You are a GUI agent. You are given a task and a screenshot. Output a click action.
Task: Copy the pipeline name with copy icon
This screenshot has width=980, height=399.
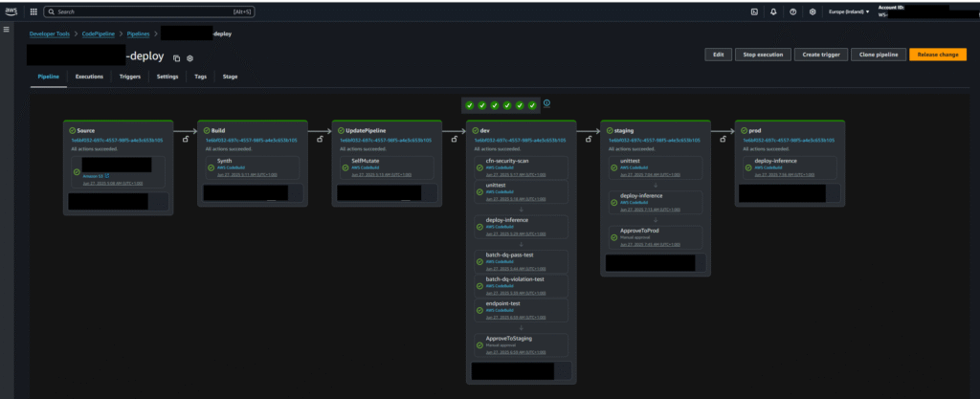coord(176,57)
